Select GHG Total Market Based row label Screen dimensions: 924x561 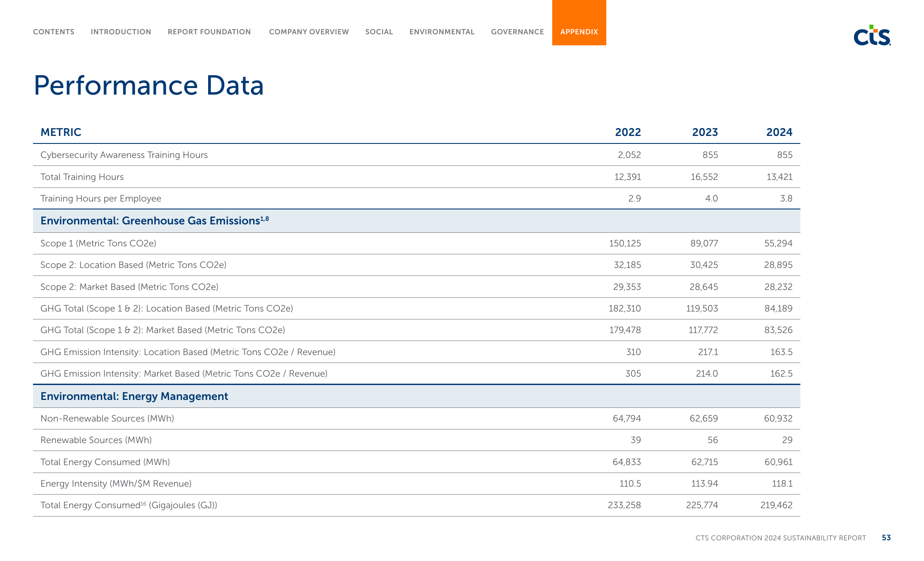coord(163,330)
